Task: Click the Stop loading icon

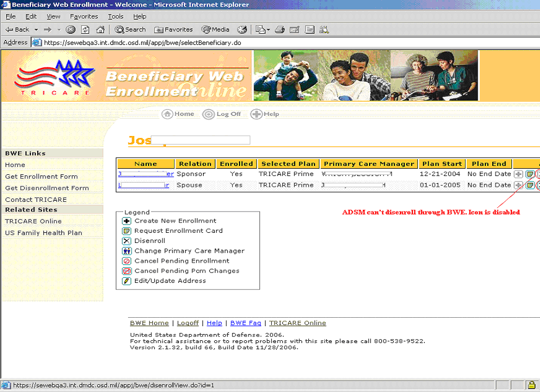Action: [71, 30]
